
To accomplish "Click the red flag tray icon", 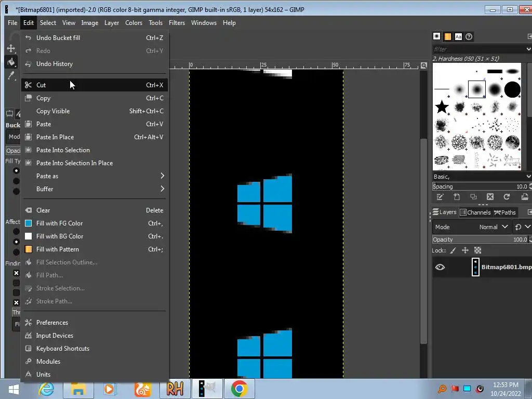I will coord(455,389).
